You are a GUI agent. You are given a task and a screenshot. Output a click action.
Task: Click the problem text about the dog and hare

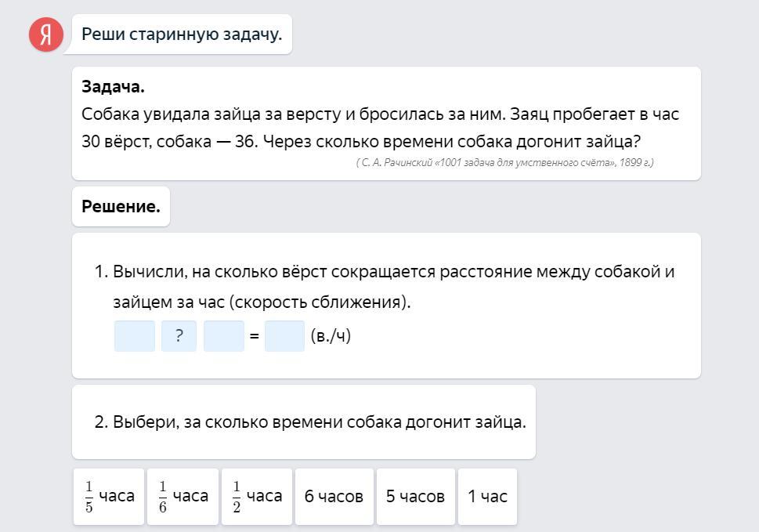380,128
